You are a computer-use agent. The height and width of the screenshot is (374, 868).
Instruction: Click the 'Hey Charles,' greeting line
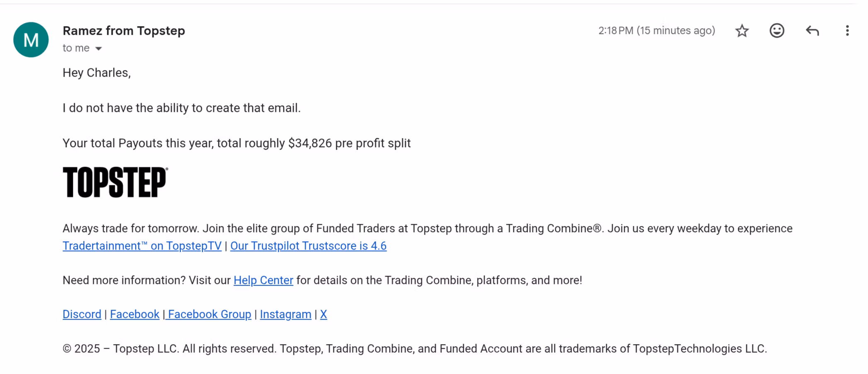point(97,73)
